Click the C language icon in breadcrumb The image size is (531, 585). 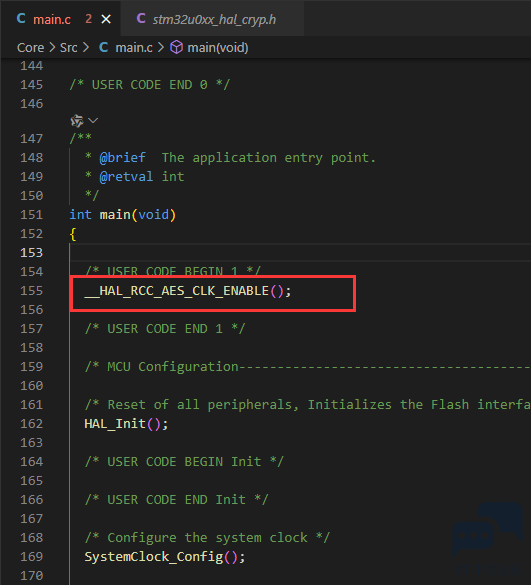[103, 47]
